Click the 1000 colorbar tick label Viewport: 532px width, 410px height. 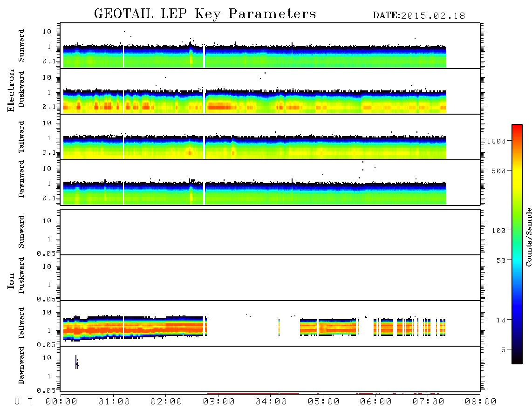click(497, 141)
